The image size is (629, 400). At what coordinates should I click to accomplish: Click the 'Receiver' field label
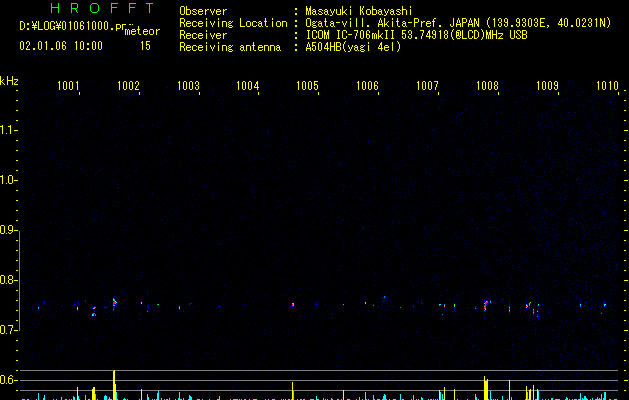(x=203, y=35)
